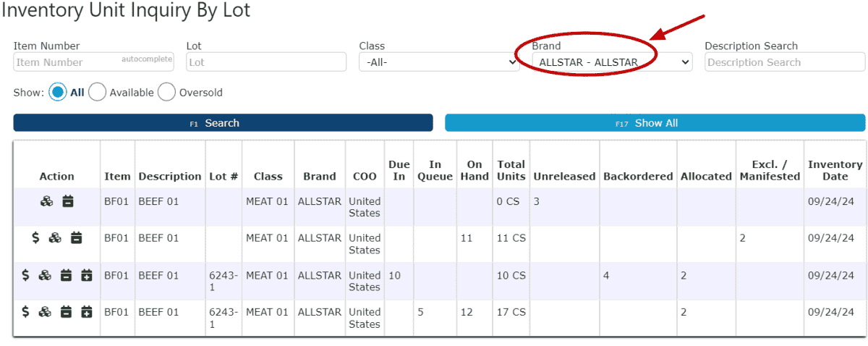Click the Search button
The height and width of the screenshot is (346, 868).
point(223,123)
